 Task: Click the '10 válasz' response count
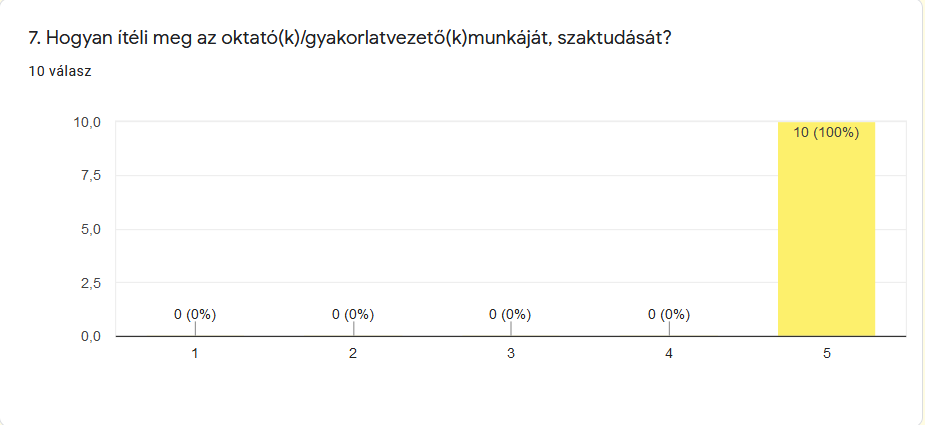(60, 71)
